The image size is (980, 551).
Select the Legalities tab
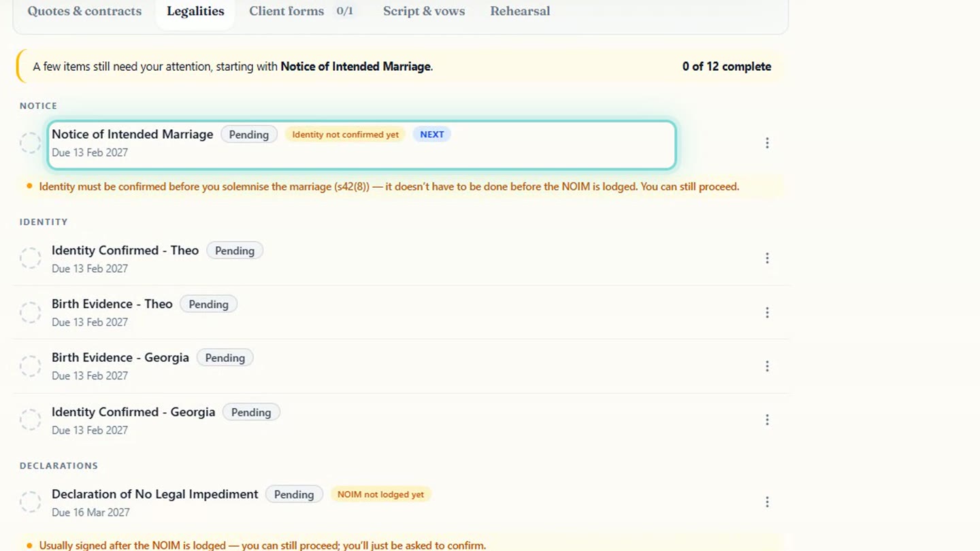coord(195,12)
